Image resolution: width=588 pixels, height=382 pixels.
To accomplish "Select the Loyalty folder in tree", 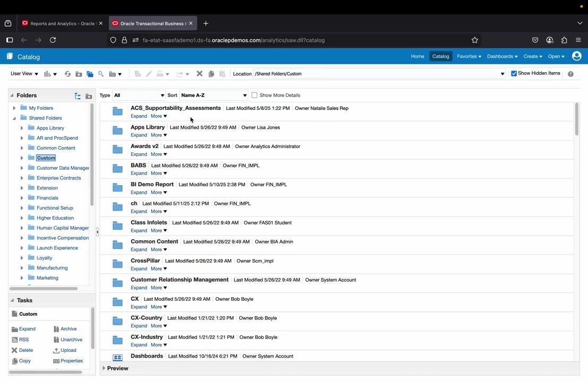I will [44, 258].
